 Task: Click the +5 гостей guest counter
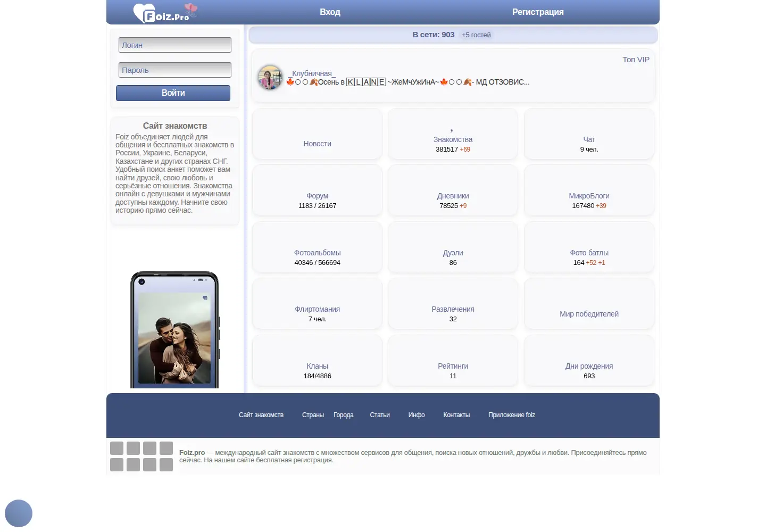coord(476,35)
